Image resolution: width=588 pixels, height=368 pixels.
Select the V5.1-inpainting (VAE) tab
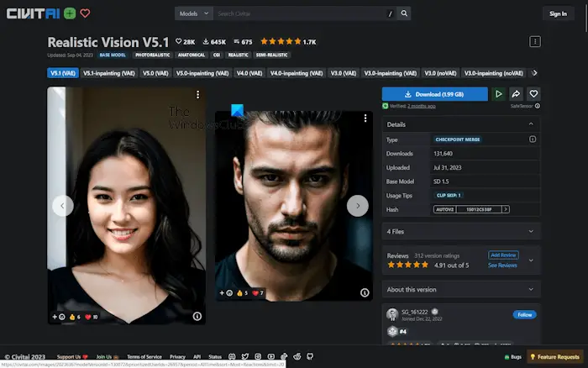[x=108, y=73]
